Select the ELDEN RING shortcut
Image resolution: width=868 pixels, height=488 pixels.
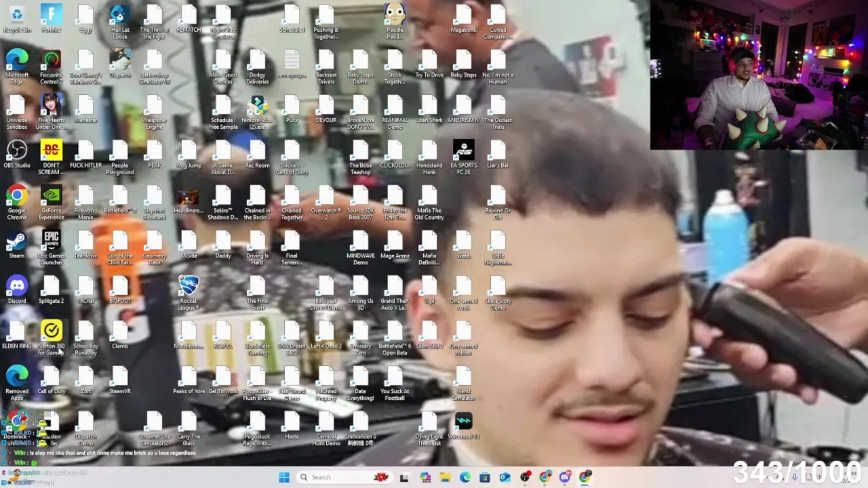(x=17, y=335)
